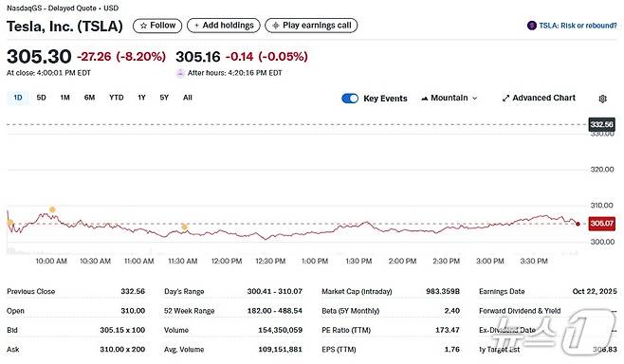Click the red 305.07 current price label
This screenshot has height=364, width=624.
pyautogui.click(x=601, y=223)
